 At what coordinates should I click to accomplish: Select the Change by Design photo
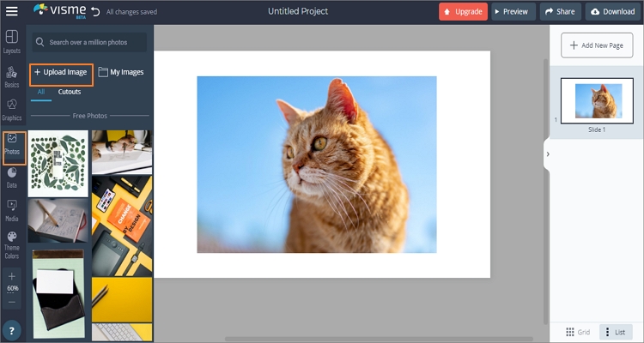[122, 226]
